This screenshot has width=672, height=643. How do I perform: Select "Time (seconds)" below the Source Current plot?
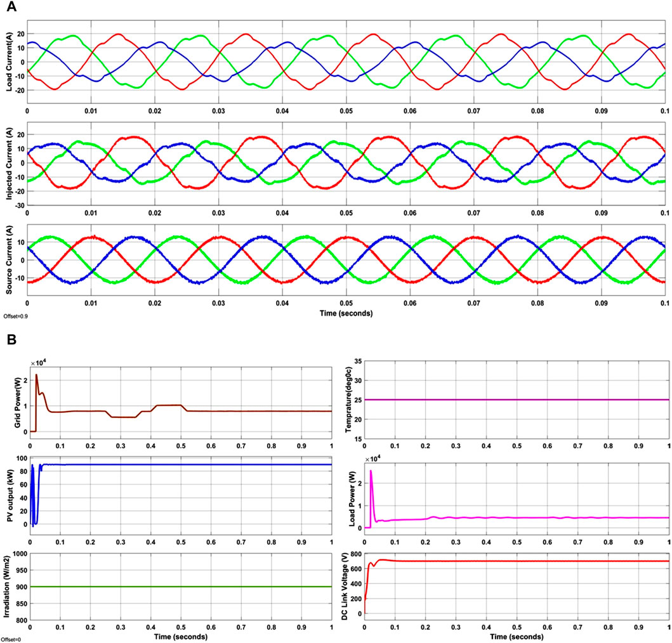tap(346, 313)
